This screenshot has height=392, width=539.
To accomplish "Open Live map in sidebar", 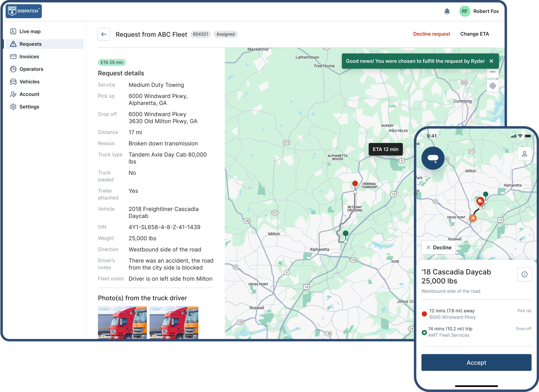I will 30,32.
